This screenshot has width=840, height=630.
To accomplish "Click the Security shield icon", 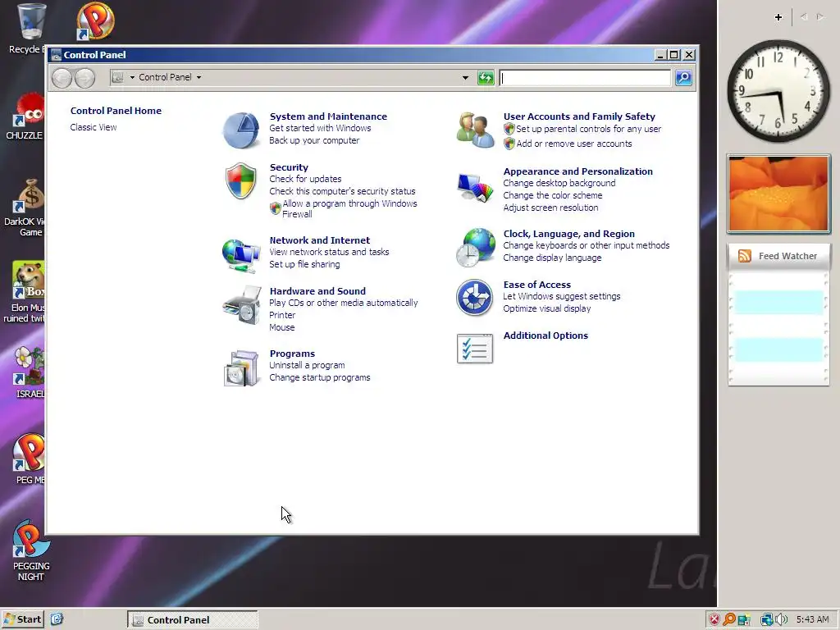I will [240, 180].
